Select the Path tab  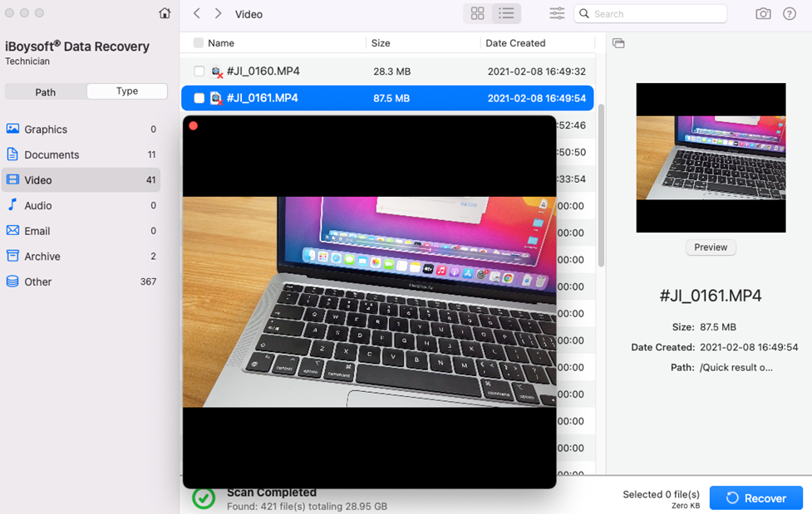46,92
